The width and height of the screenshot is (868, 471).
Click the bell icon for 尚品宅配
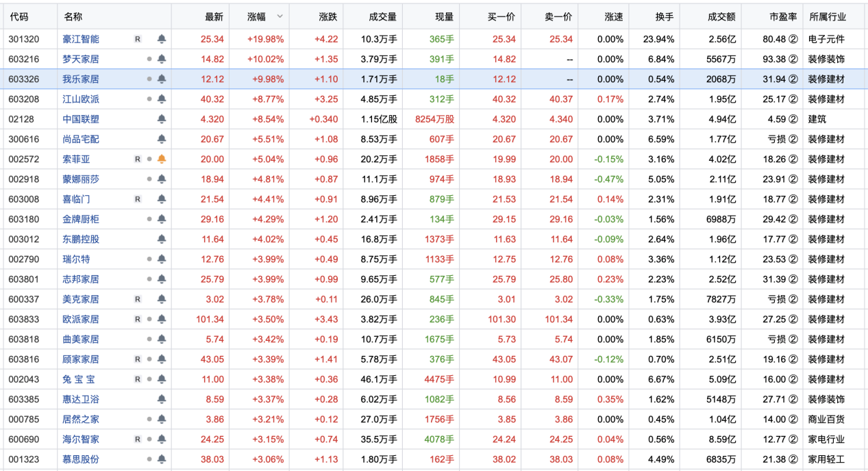click(x=162, y=139)
